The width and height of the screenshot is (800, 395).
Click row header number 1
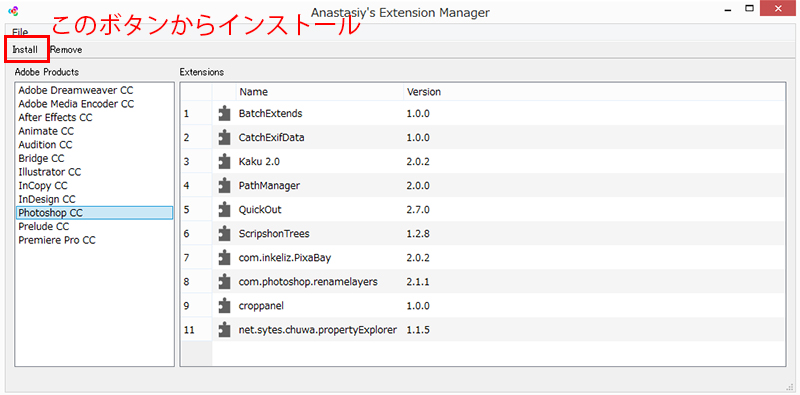pos(196,113)
